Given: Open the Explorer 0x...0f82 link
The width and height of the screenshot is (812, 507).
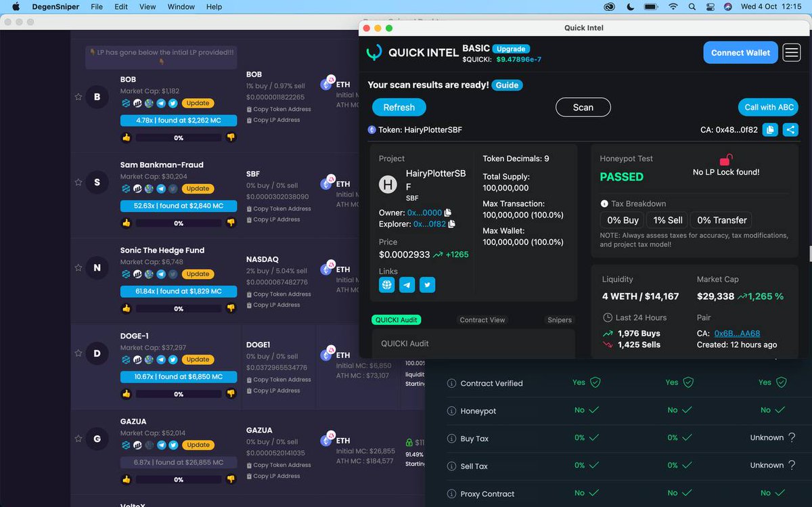Looking at the screenshot, I should (429, 224).
